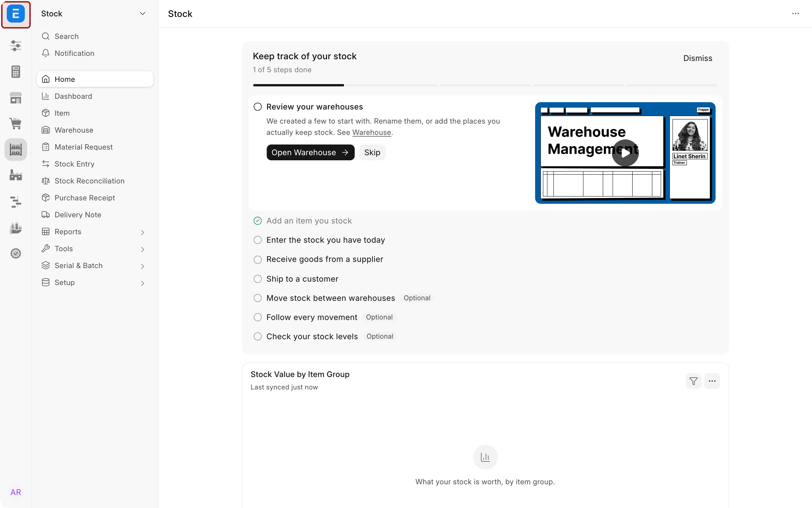This screenshot has height=508, width=812.
Task: Open the Manufacturing factory icon in left rail
Action: tap(16, 175)
